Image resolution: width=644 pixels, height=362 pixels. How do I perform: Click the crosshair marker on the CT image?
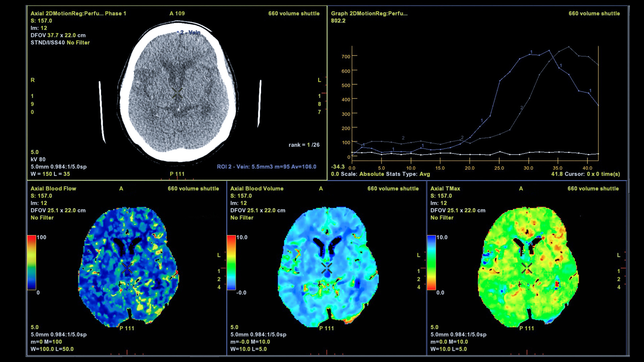177,93
